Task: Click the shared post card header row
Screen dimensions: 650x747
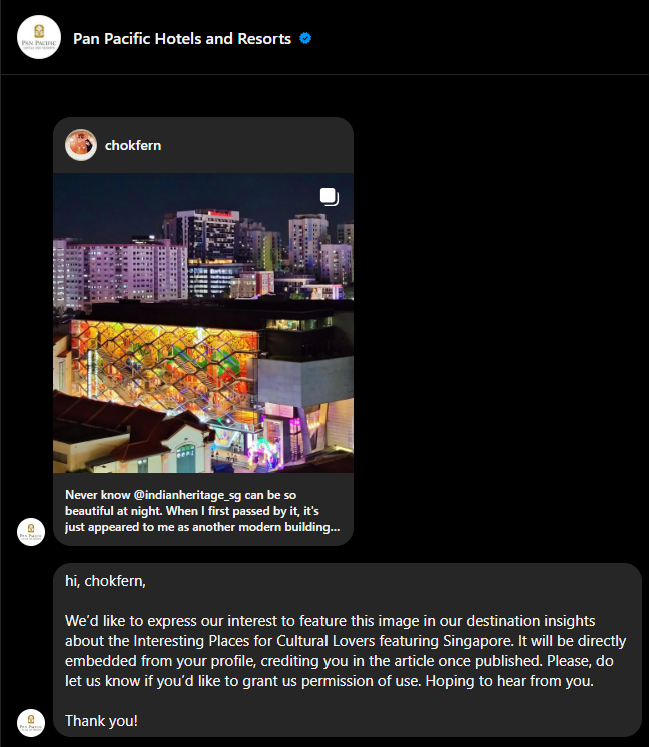Action: pos(203,145)
